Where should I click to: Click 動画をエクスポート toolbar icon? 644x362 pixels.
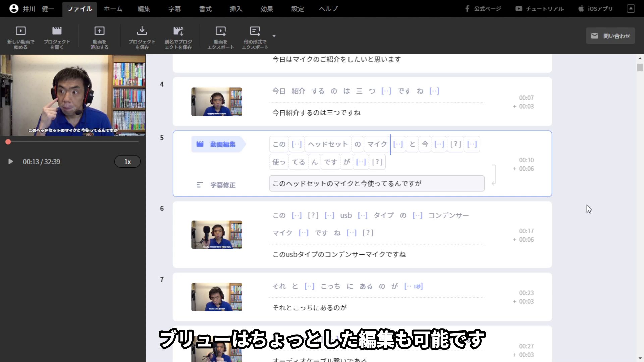tap(220, 37)
